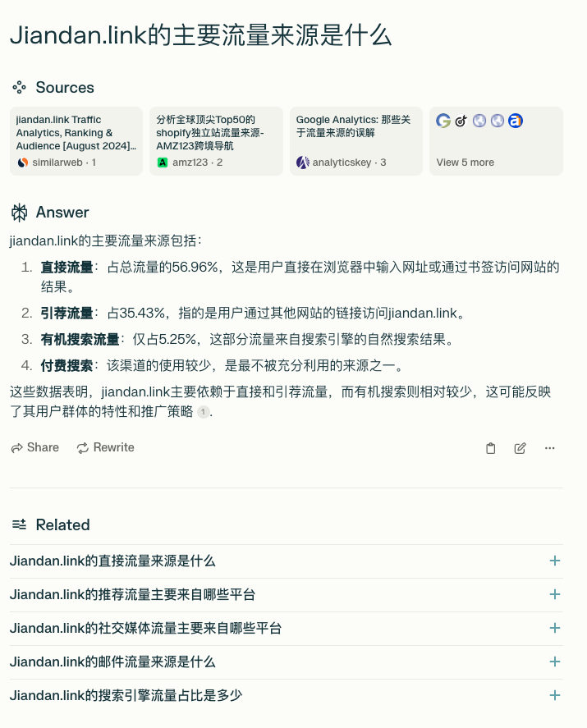Screen dimensions: 587x728
Task: Click the edit query pencil icon
Action: (x=521, y=448)
